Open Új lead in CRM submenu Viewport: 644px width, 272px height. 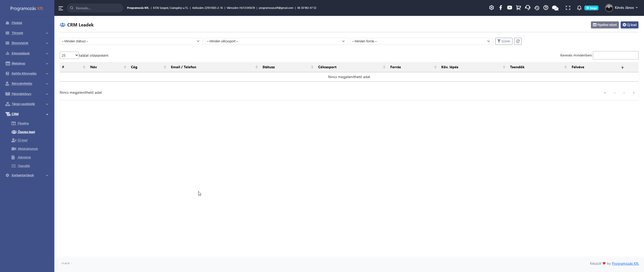click(x=22, y=140)
